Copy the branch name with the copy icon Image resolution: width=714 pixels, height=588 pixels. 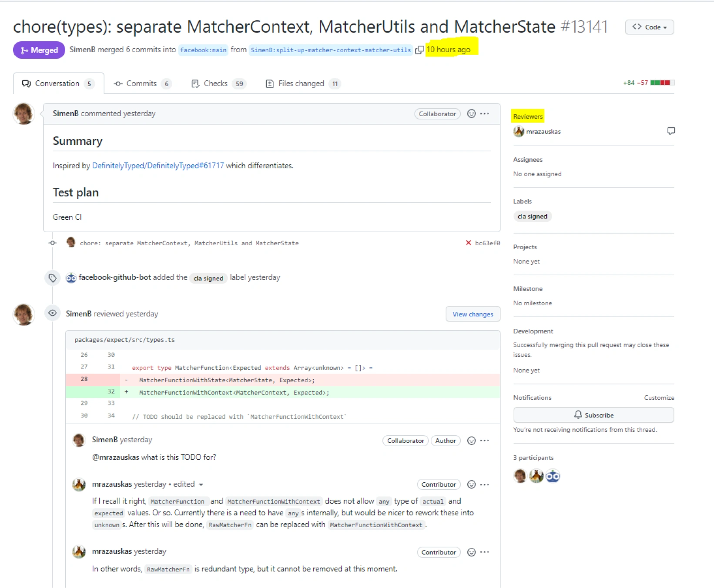pos(419,50)
